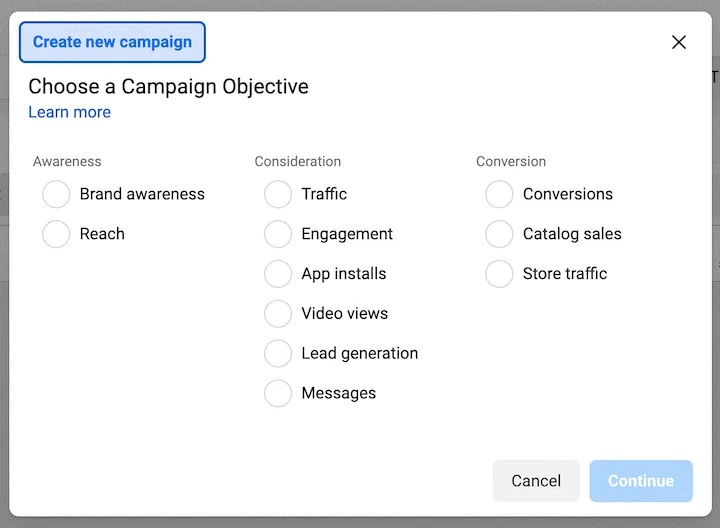Choose Catalog sales radio option
The image size is (720, 528).
tap(499, 234)
